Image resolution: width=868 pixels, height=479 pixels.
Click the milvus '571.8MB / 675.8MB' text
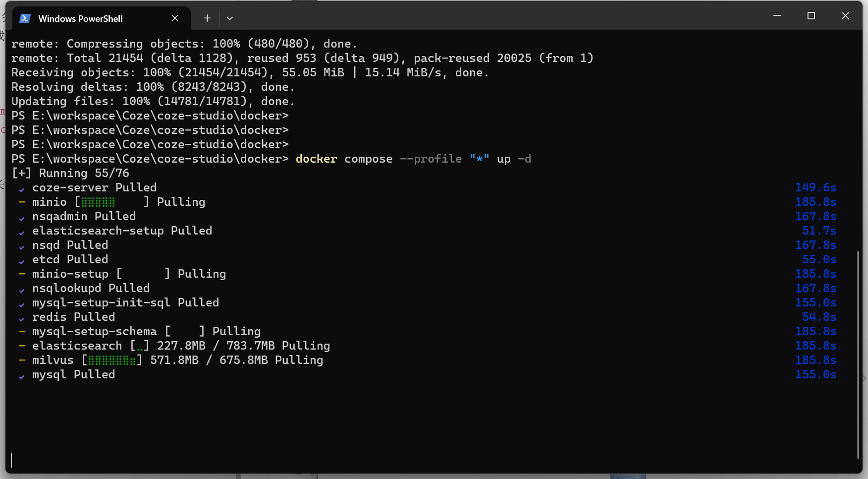[209, 360]
